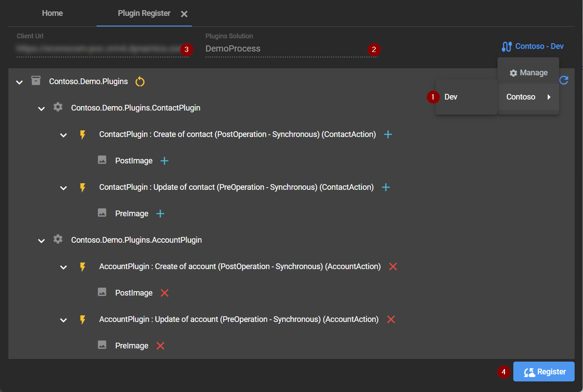The width and height of the screenshot is (583, 392).
Task: Collapse the Contoso.Demo.Plugins.AccountPlugin node
Action: click(41, 240)
